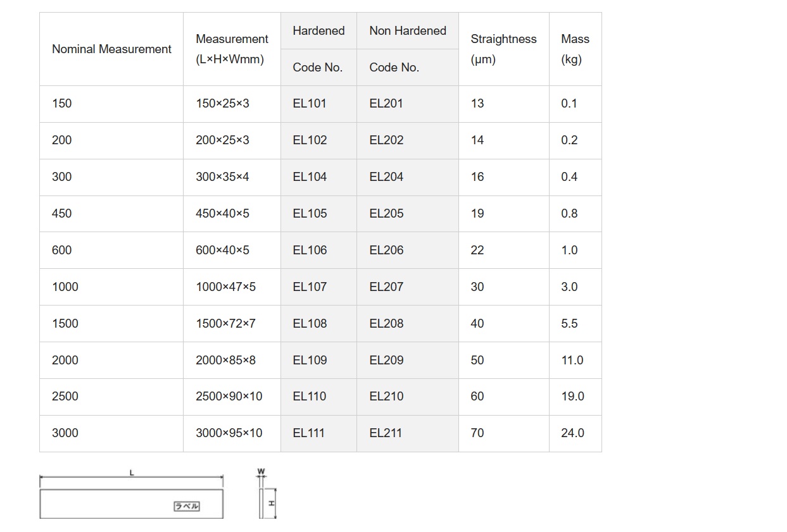The height and width of the screenshot is (532, 787).
Task: Click measurement 3000×95×10 cell
Action: click(x=229, y=433)
